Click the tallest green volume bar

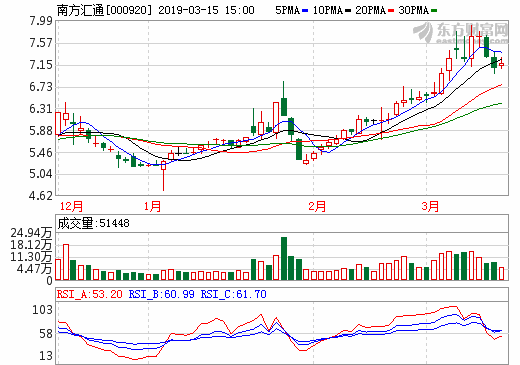(284, 258)
